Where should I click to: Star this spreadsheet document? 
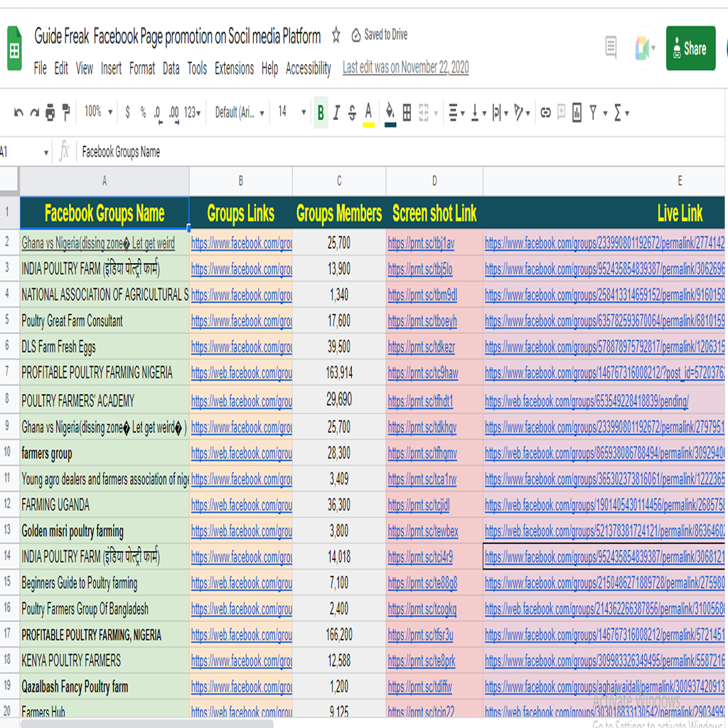coord(336,36)
